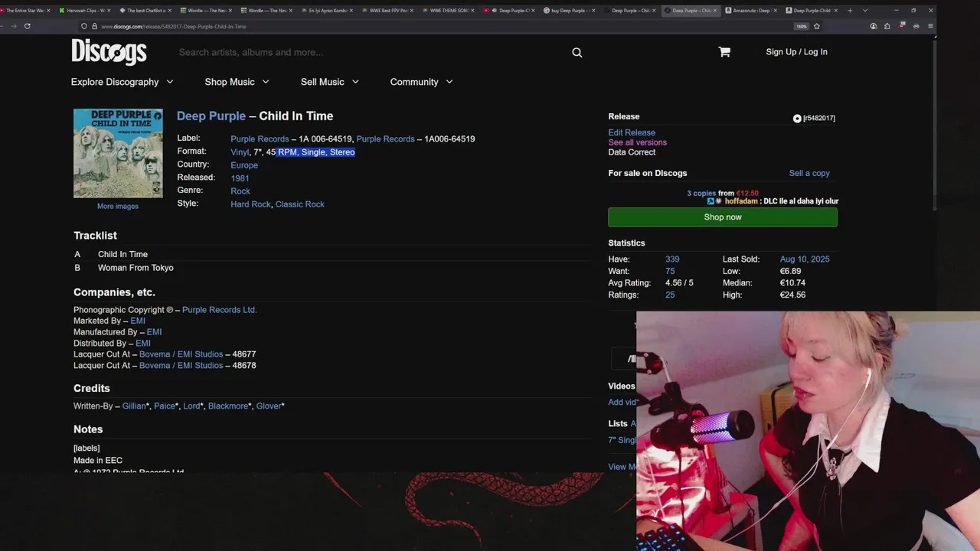Click the Want count 75
This screenshot has width=980, height=551.
tap(670, 271)
